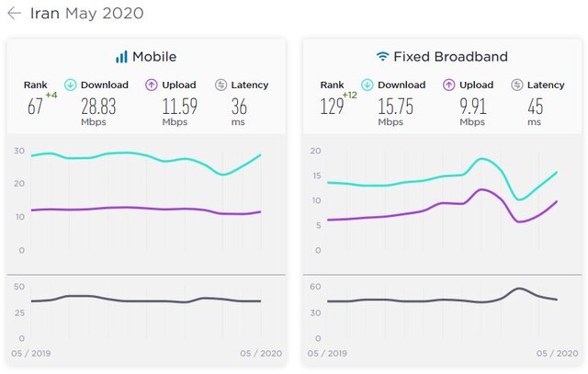This screenshot has width=588, height=374.
Task: Click the 05 / 2019 label under Fixed Broadband chart
Action: pos(326,354)
